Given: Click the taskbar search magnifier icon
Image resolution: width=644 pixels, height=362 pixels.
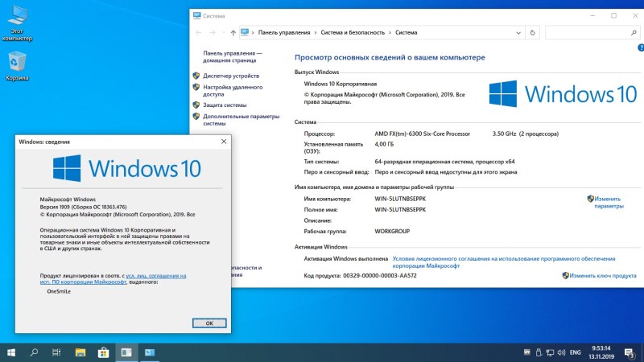Looking at the screenshot, I should click(x=35, y=352).
